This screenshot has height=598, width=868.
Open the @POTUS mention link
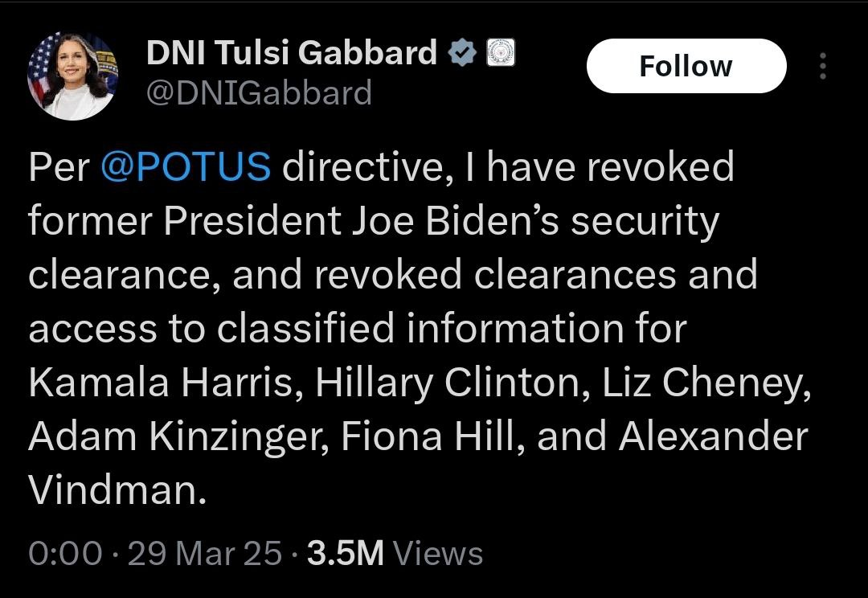[186, 167]
